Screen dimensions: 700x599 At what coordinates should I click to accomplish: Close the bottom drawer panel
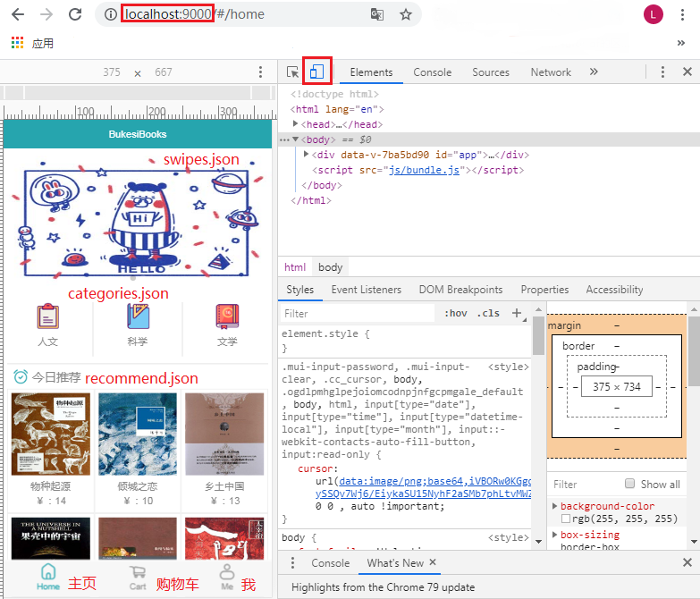coord(687,562)
